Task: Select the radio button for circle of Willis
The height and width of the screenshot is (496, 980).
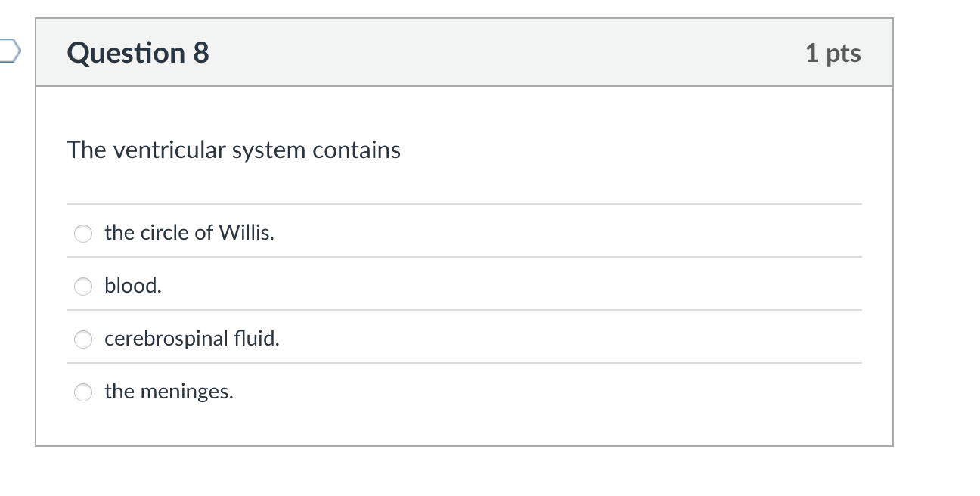Action: [x=83, y=234]
